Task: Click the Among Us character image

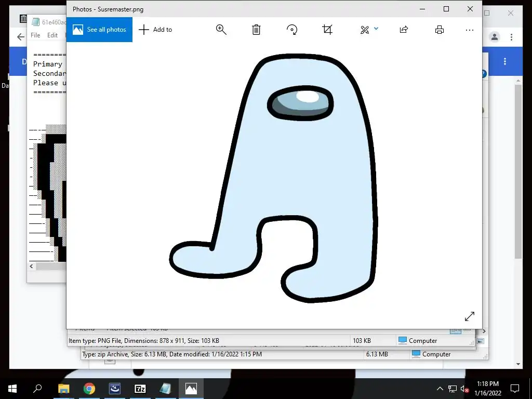Action: (274, 178)
